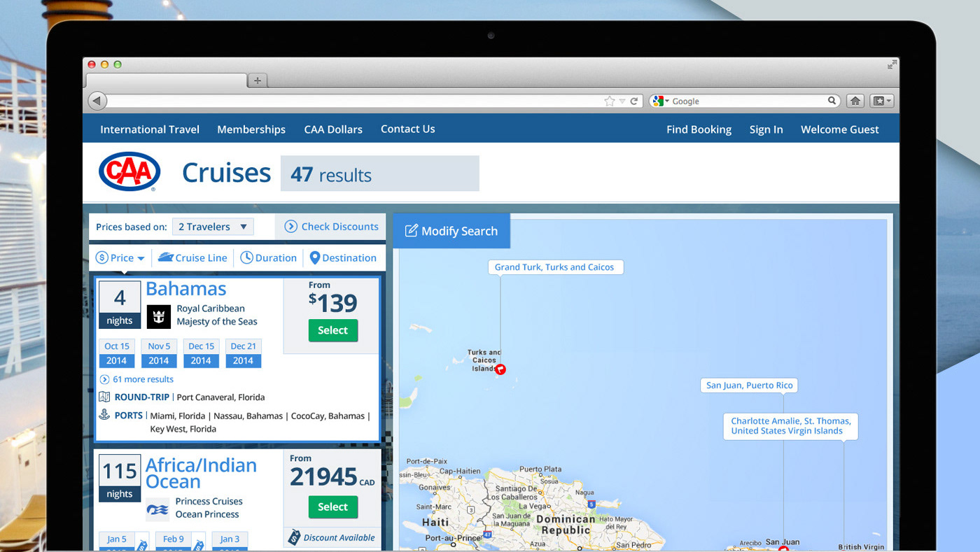Click the Royal Caribbean crown logo
980x552 pixels.
(159, 316)
